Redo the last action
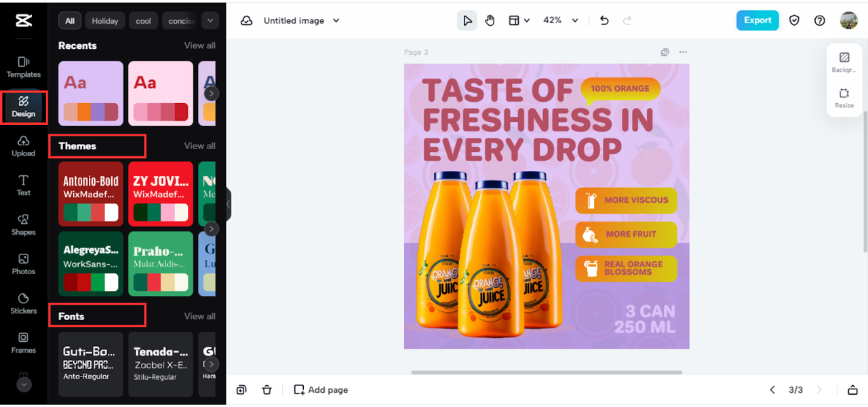Image resolution: width=868 pixels, height=407 pixels. (627, 20)
